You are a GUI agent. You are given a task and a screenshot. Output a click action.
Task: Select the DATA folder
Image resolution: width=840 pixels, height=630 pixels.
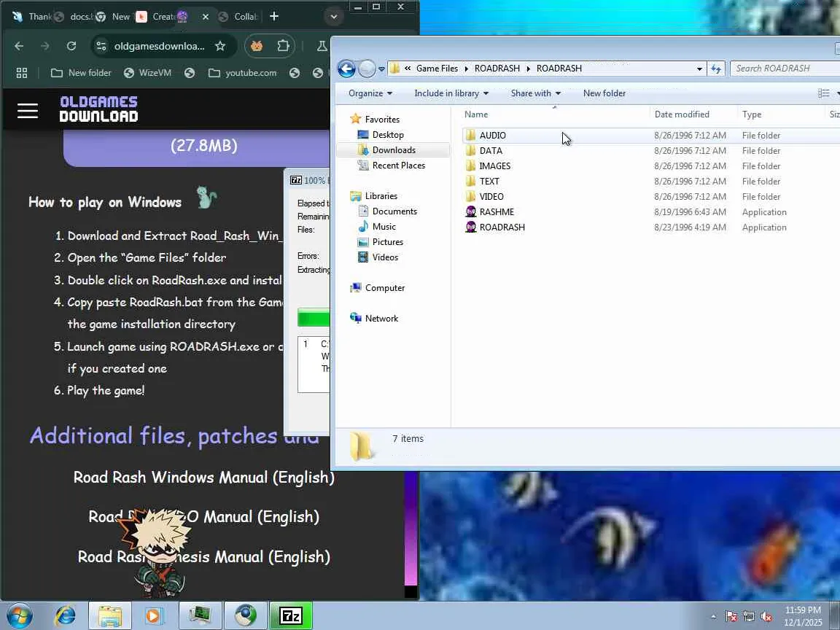(491, 151)
